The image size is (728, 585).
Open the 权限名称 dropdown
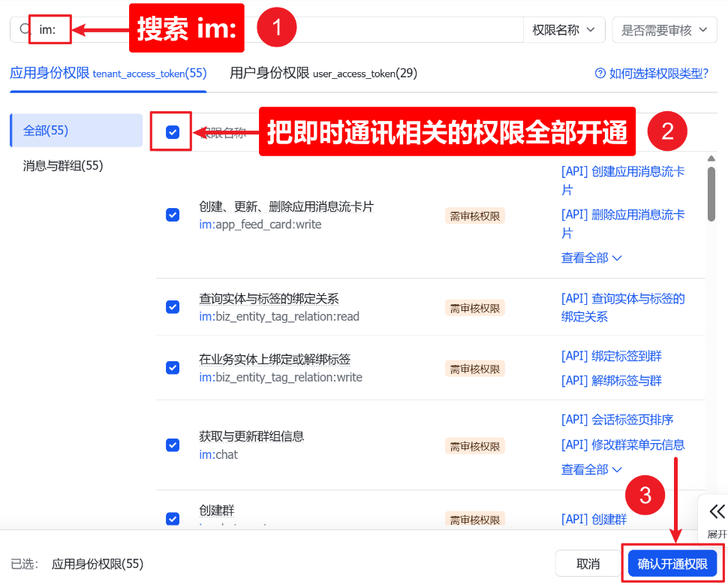point(564,30)
